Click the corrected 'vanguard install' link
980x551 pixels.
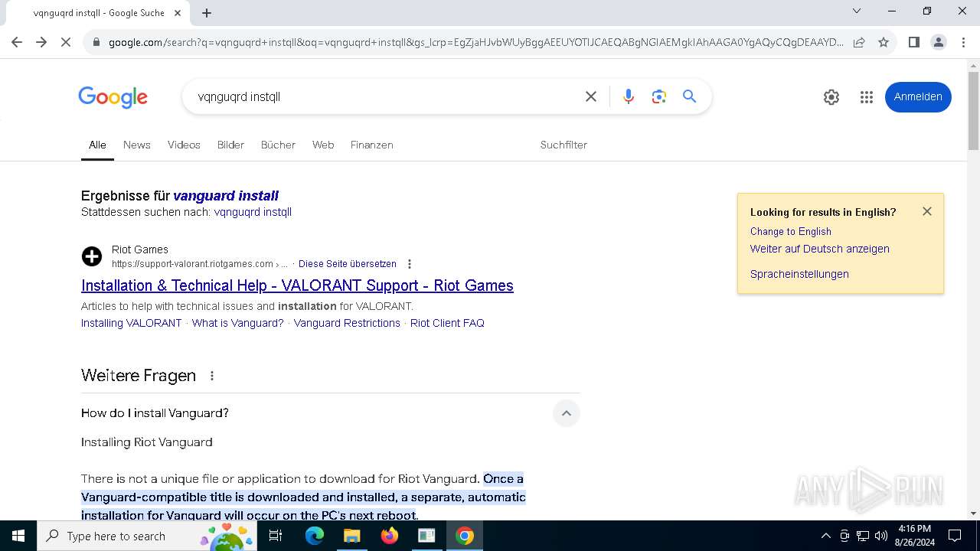[x=226, y=196]
